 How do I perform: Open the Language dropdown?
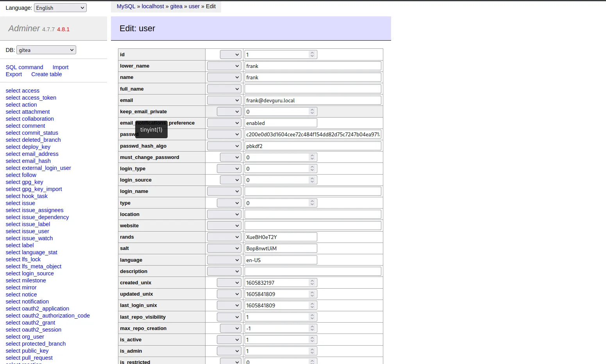point(60,8)
